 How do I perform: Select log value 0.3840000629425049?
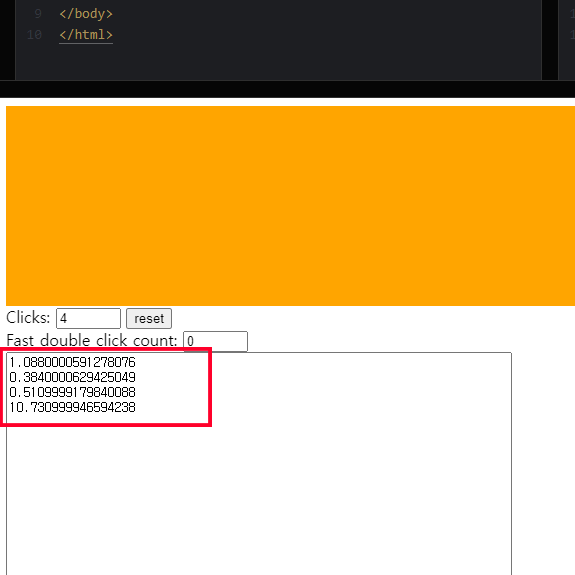tap(72, 377)
